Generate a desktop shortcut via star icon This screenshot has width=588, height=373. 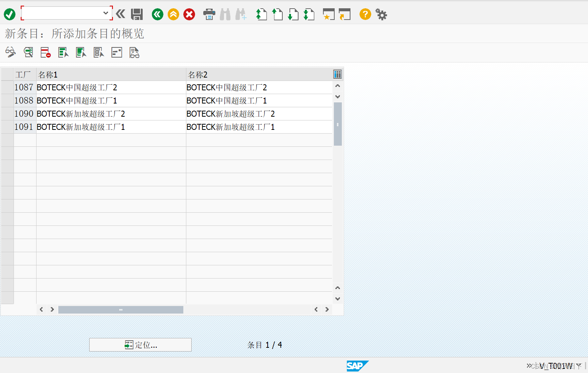[328, 14]
